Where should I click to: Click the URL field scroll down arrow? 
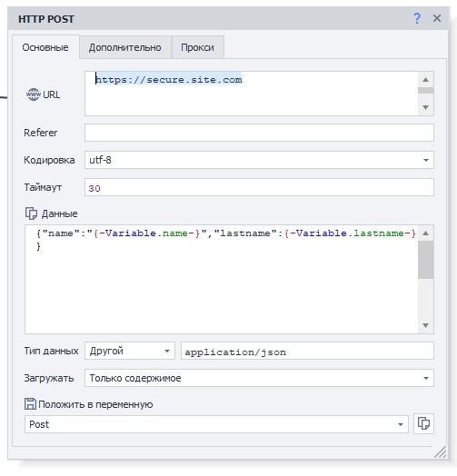(426, 107)
